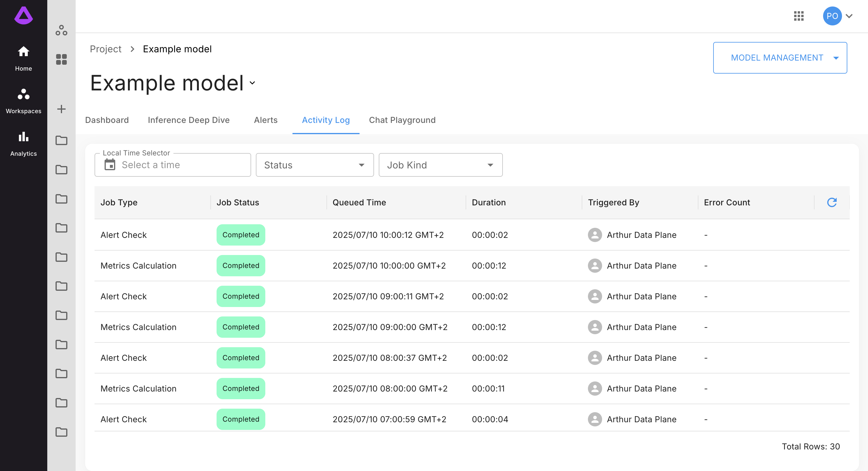Click duration 00:00:11 cell
Viewport: 868px width, 471px height.
click(x=488, y=389)
